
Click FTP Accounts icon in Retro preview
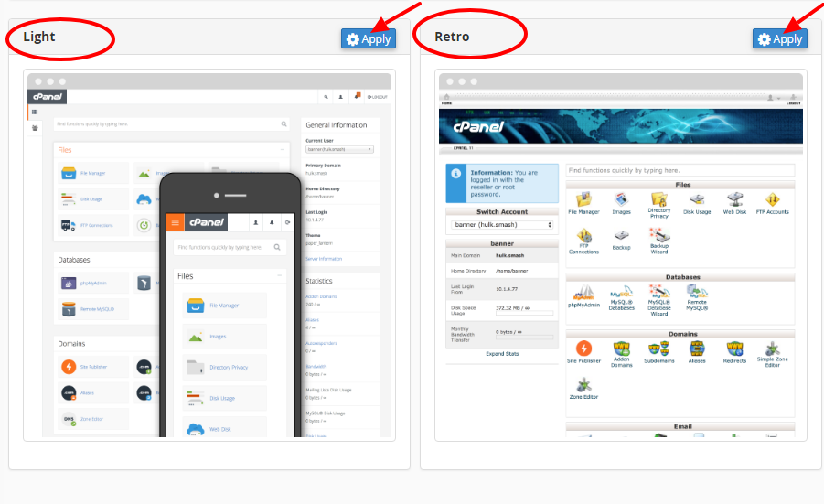pyautogui.click(x=773, y=199)
